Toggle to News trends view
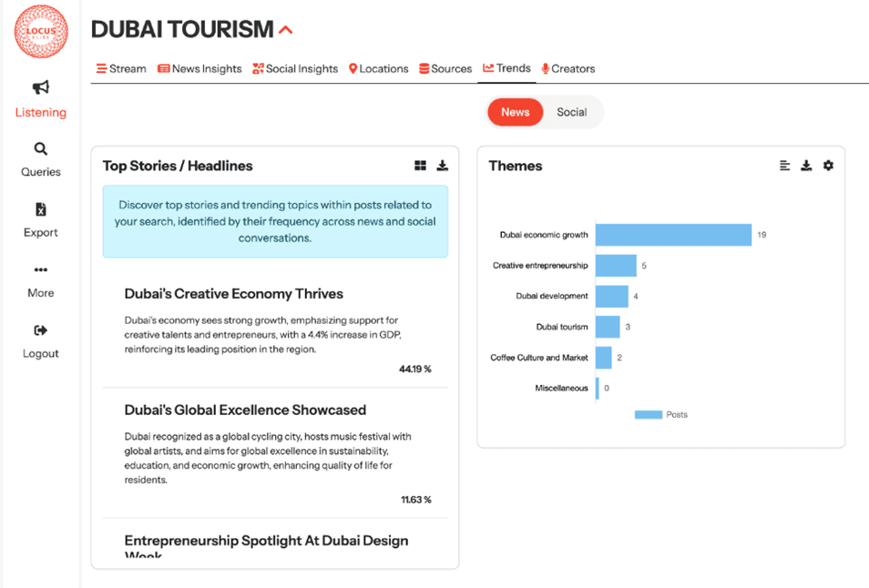 coord(515,112)
